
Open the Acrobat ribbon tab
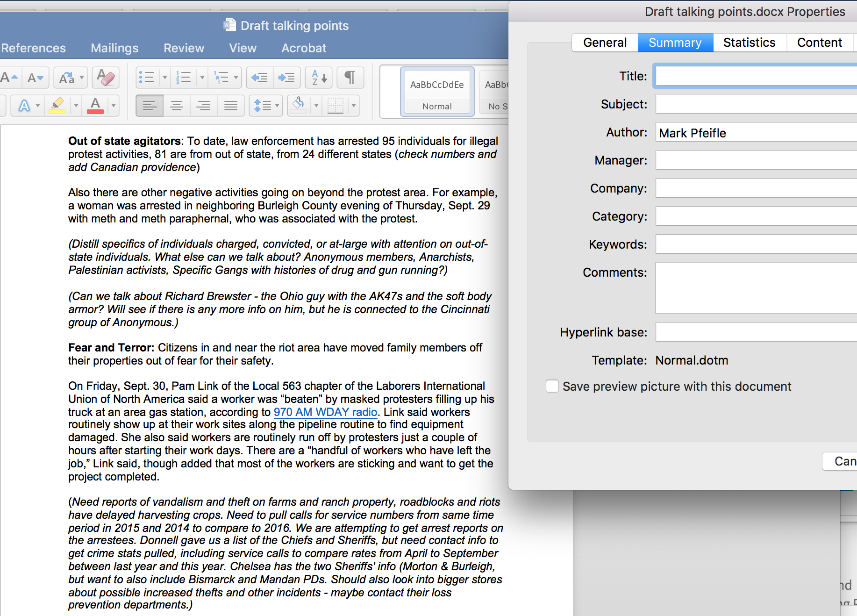click(x=304, y=48)
